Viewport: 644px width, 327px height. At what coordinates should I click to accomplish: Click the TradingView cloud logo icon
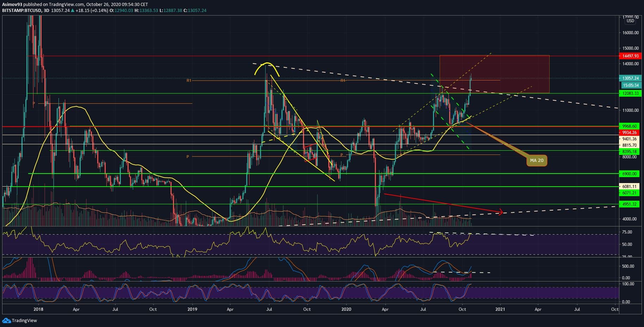pos(6,320)
